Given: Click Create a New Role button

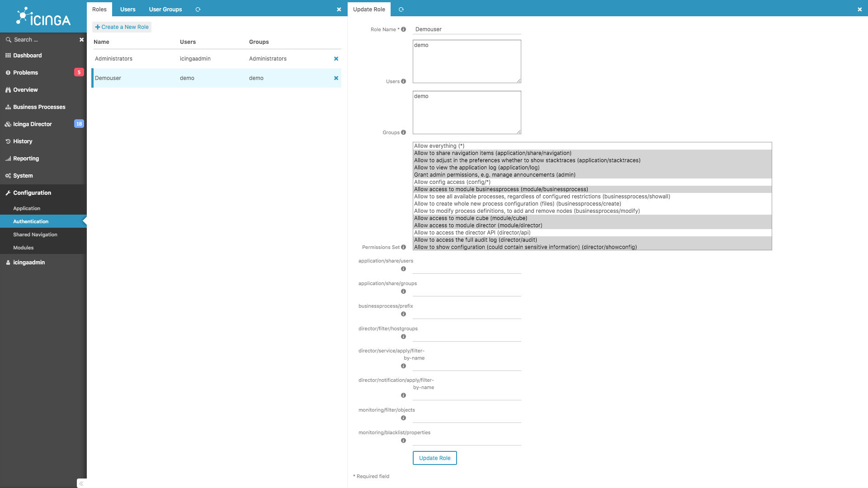Looking at the screenshot, I should click(122, 27).
